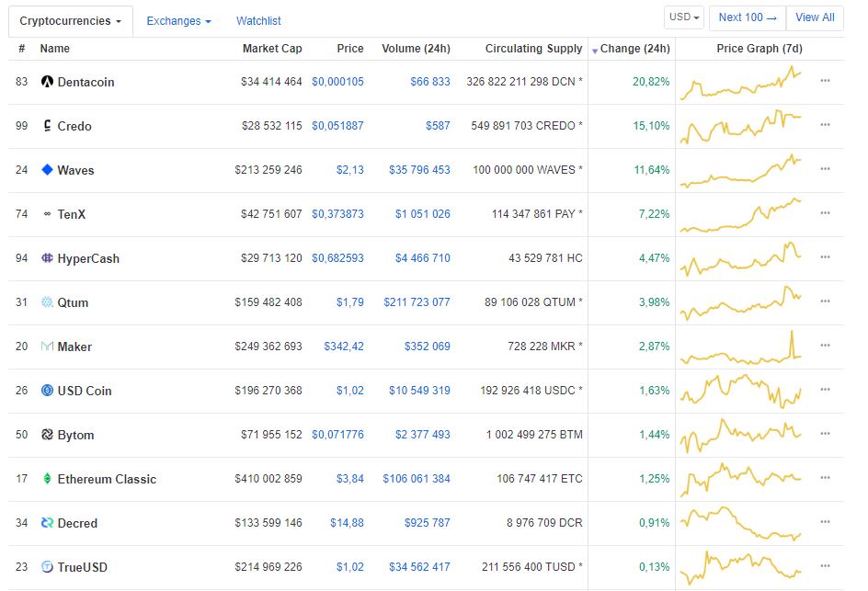This screenshot has height=591, width=868.
Task: Open the more options menu for Credo
Action: tap(825, 125)
